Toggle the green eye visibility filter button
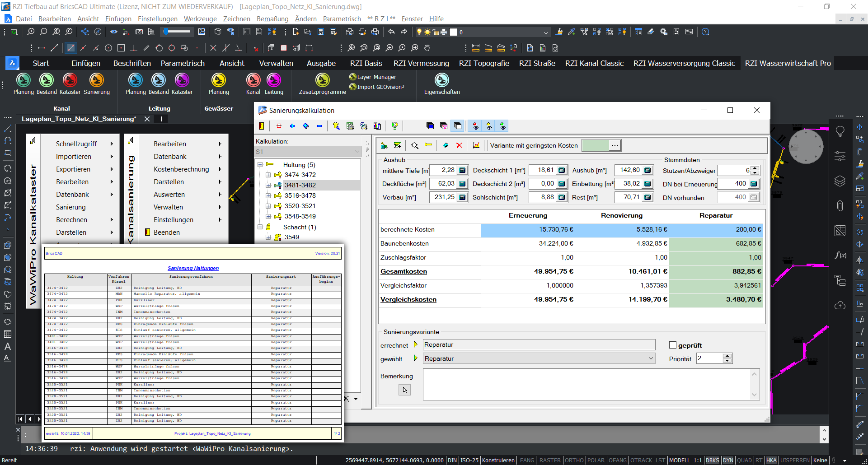This screenshot has width=868, height=465. 502,126
